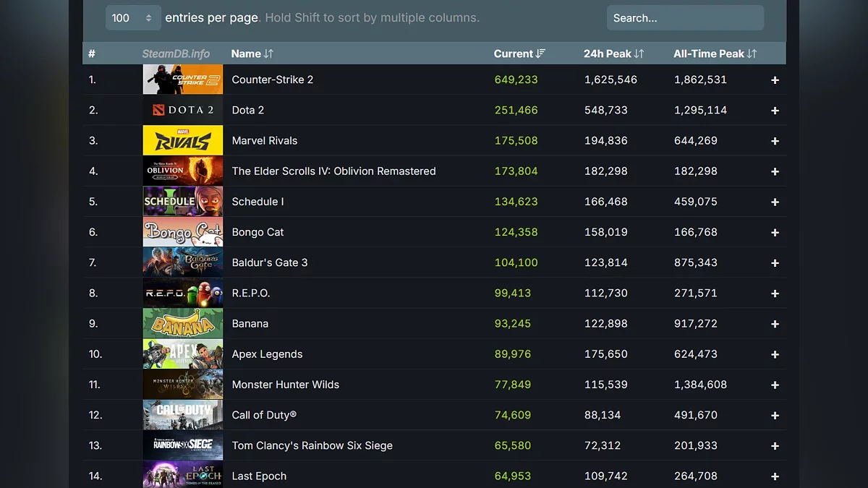Click the SteamDB.info column header text
The image size is (868, 488).
point(176,53)
